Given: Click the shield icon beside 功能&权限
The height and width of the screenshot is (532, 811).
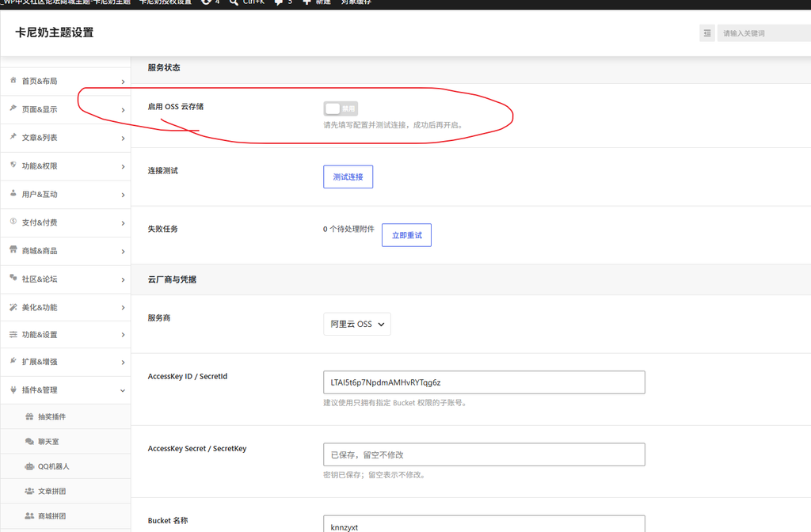Looking at the screenshot, I should pos(13,165).
